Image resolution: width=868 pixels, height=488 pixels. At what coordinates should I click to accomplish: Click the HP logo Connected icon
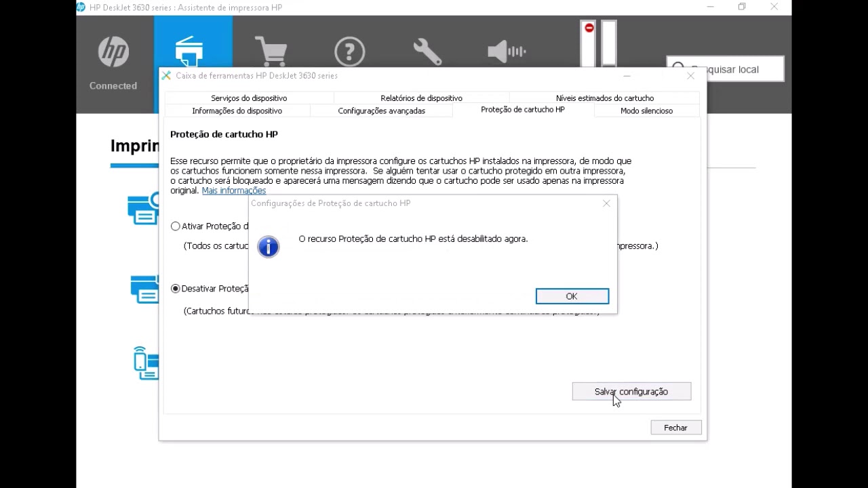point(113,52)
